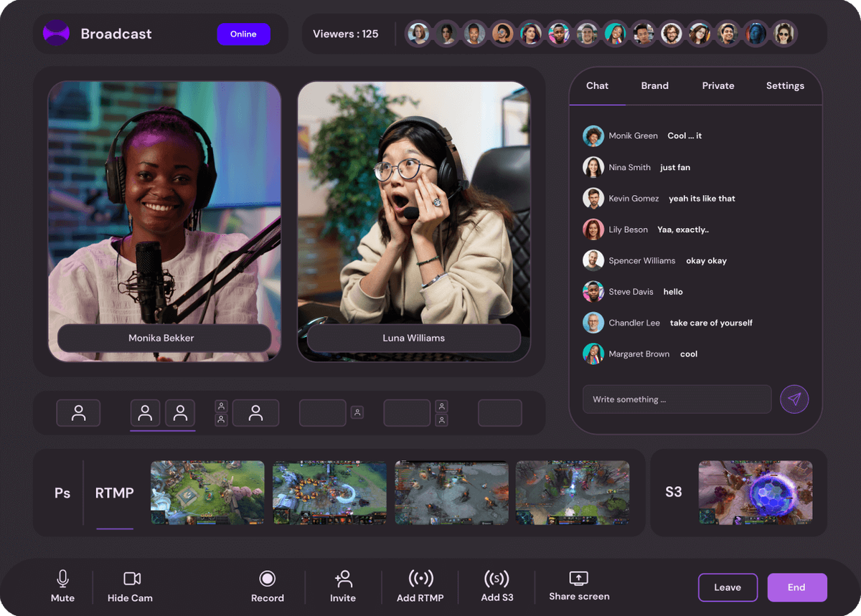Focus the Write something message field
Viewport: 861px width, 616px height.
coord(677,399)
